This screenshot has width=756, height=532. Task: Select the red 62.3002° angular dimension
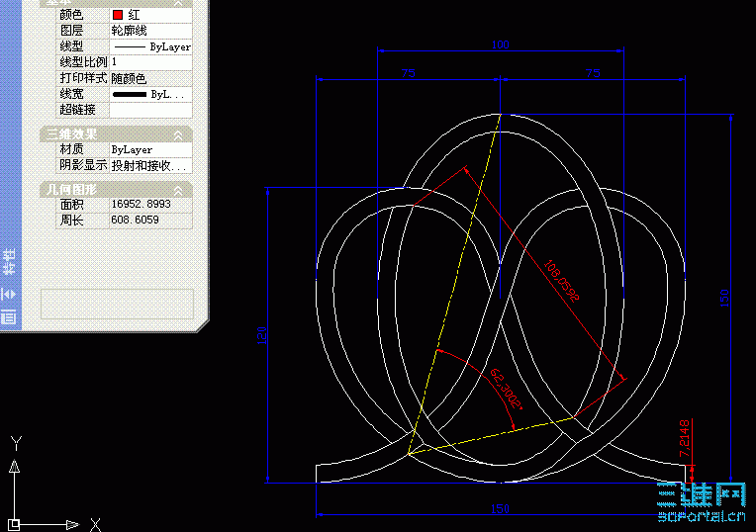pos(507,389)
